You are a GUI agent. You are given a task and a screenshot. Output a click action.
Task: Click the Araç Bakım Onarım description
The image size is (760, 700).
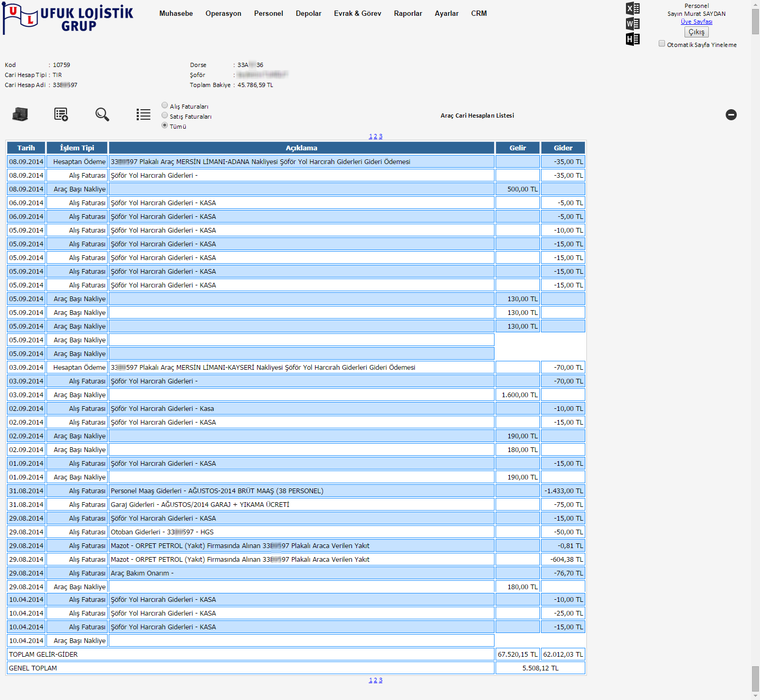click(301, 573)
